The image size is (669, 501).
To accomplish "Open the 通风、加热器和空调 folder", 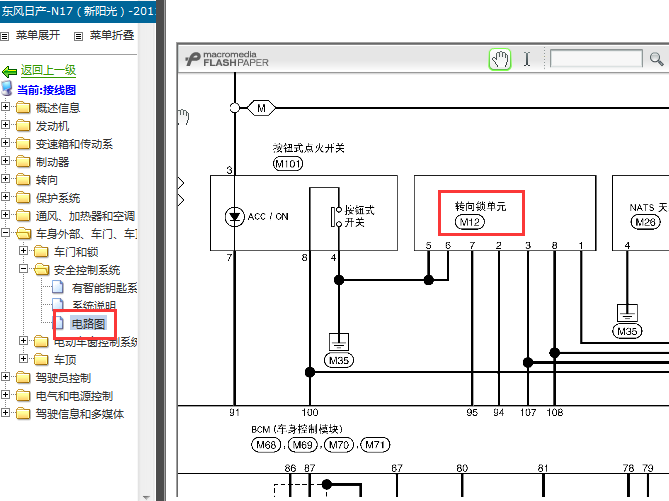I will 85,216.
